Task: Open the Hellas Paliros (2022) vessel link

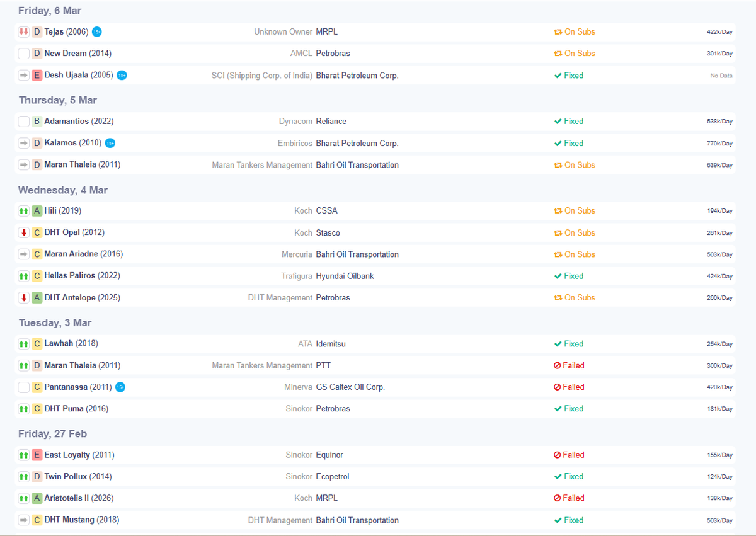Action: click(x=82, y=276)
